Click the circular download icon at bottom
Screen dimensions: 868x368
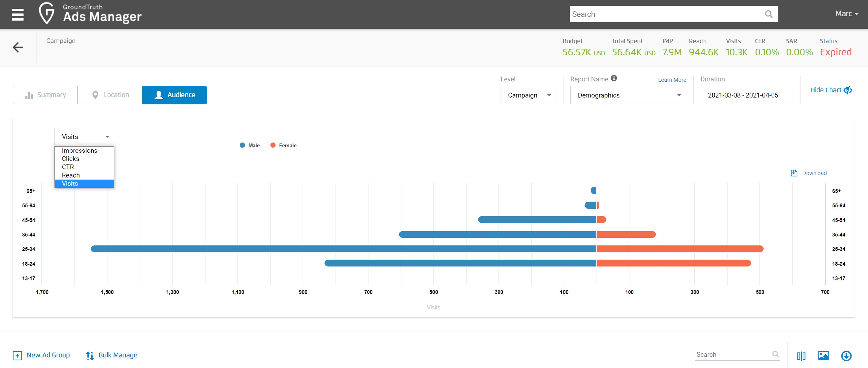coord(846,356)
